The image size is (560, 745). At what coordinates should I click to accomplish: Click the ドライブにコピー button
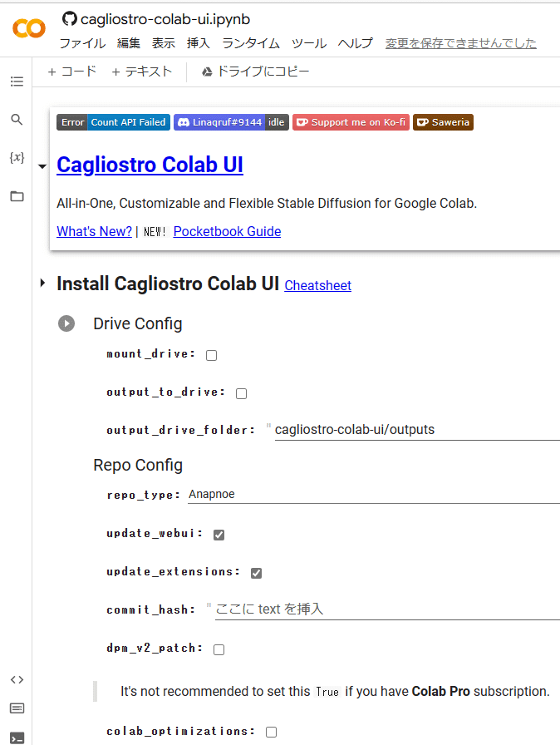coord(255,72)
